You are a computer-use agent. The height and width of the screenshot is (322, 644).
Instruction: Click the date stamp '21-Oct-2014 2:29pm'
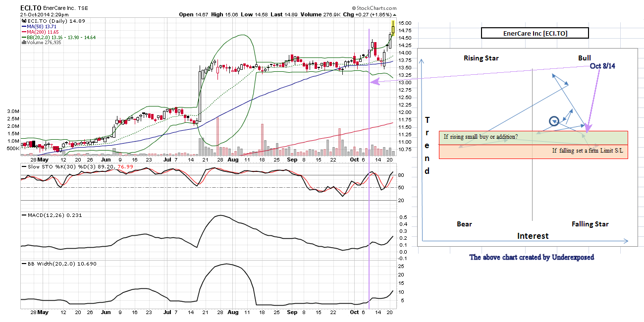(x=44, y=15)
